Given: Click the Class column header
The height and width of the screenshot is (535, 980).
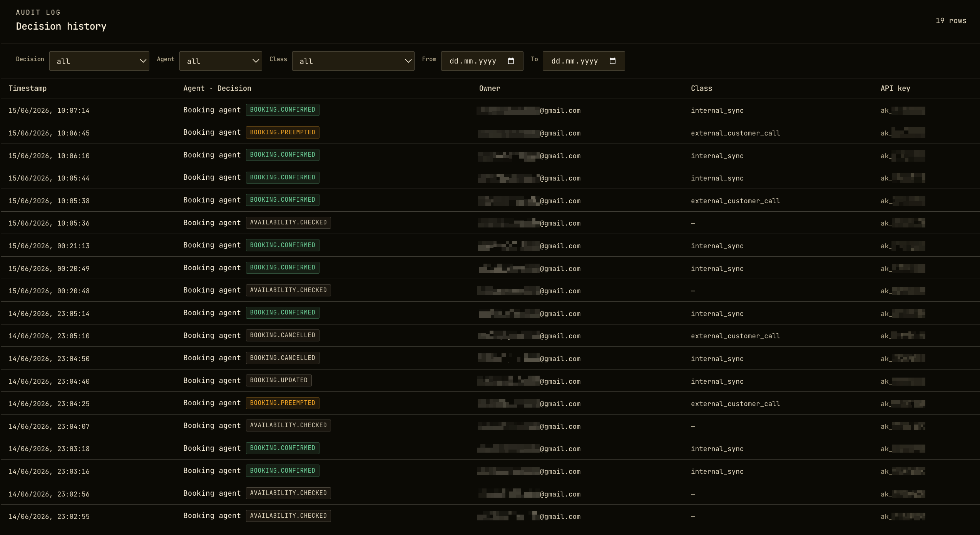Looking at the screenshot, I should 701,88.
